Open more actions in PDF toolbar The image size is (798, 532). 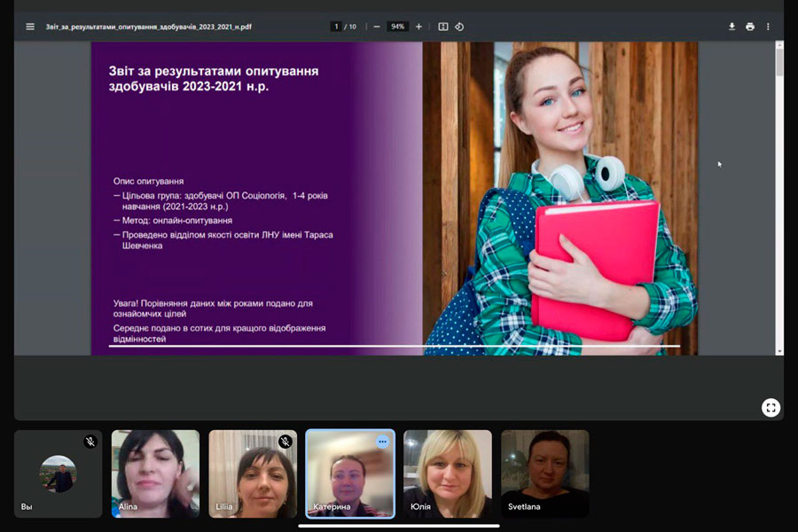coord(768,27)
